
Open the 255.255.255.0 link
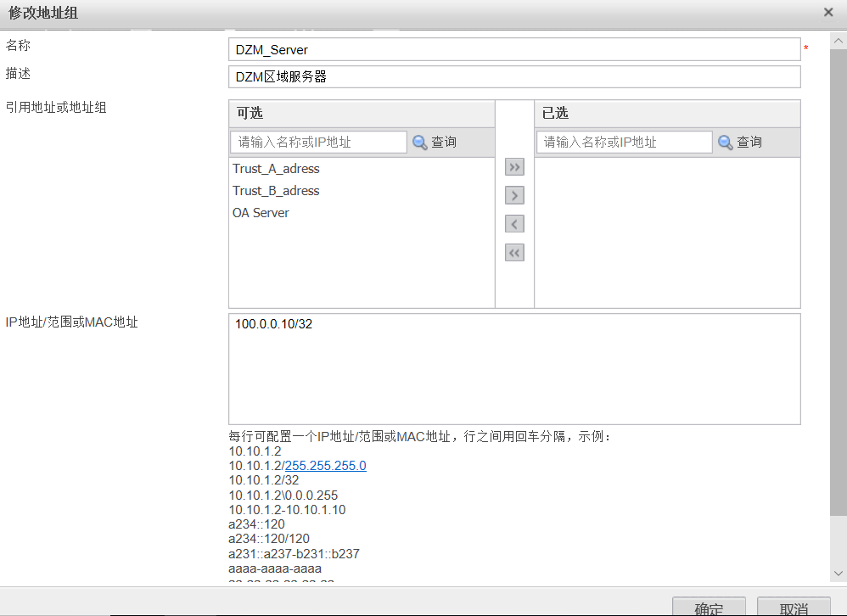pos(325,466)
